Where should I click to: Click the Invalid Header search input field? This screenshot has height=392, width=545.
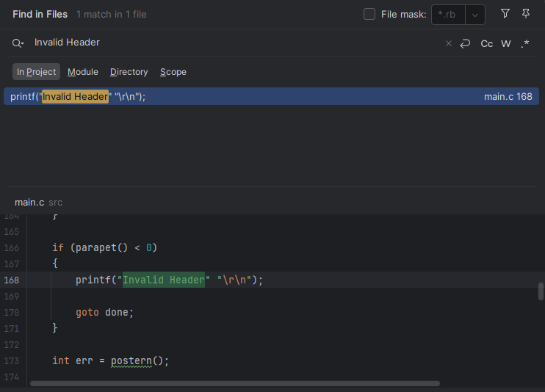coord(220,43)
